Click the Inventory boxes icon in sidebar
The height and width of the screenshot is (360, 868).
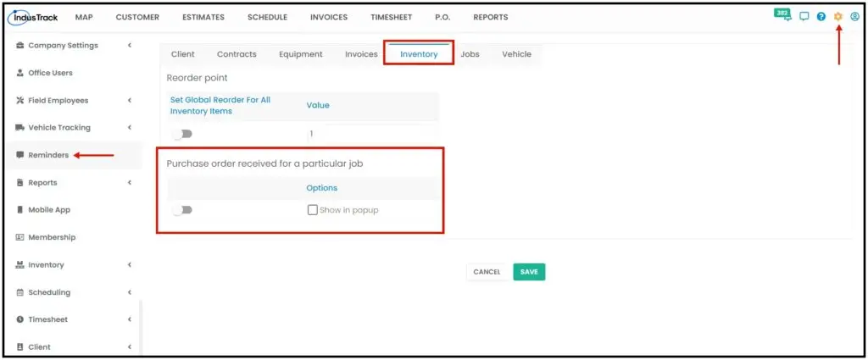click(20, 264)
